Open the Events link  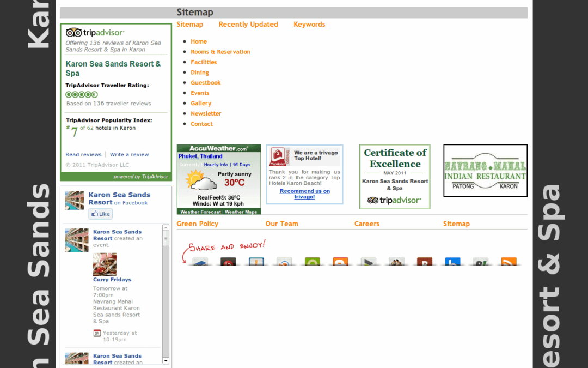click(x=200, y=93)
